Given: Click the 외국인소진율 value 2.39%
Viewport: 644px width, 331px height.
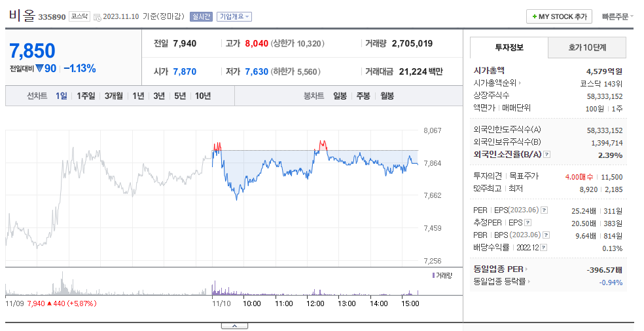Looking at the screenshot, I should tap(611, 155).
